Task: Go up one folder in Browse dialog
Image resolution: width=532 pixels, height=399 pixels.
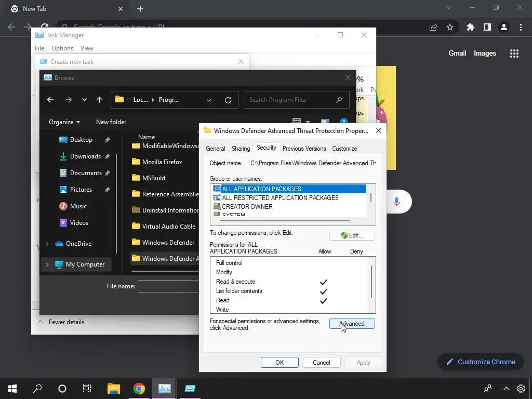Action: [99, 100]
